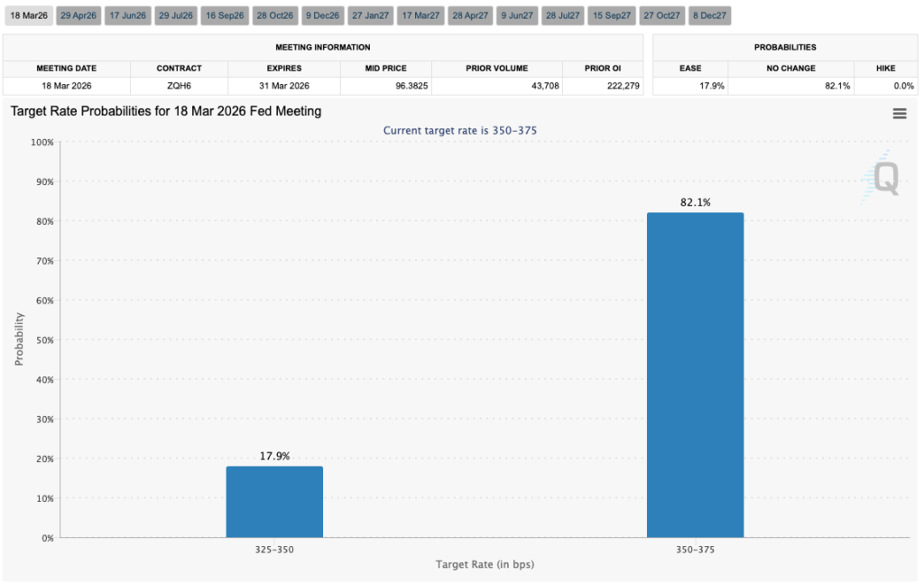Select the 18 Mar26 meeting tab

[x=27, y=14]
